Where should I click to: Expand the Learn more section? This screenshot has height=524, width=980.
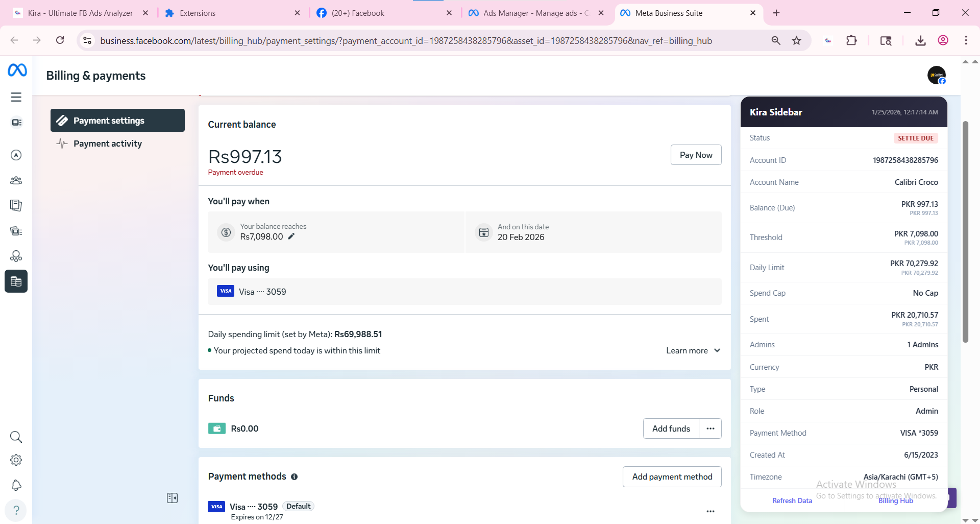click(693, 350)
